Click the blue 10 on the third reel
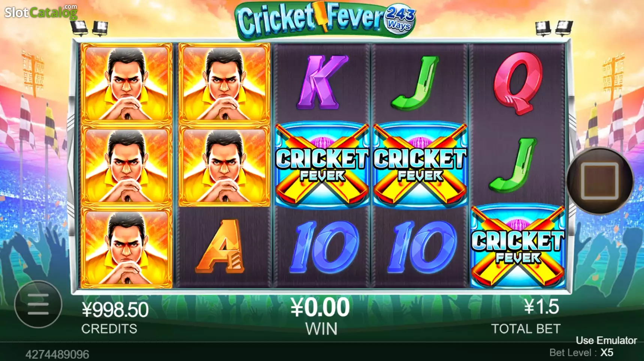 (x=324, y=246)
